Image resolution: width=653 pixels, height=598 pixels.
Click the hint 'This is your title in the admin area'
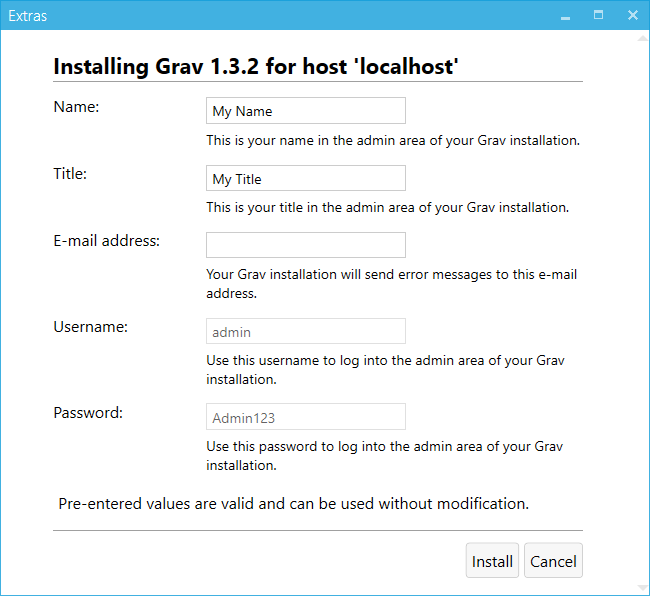click(x=389, y=208)
